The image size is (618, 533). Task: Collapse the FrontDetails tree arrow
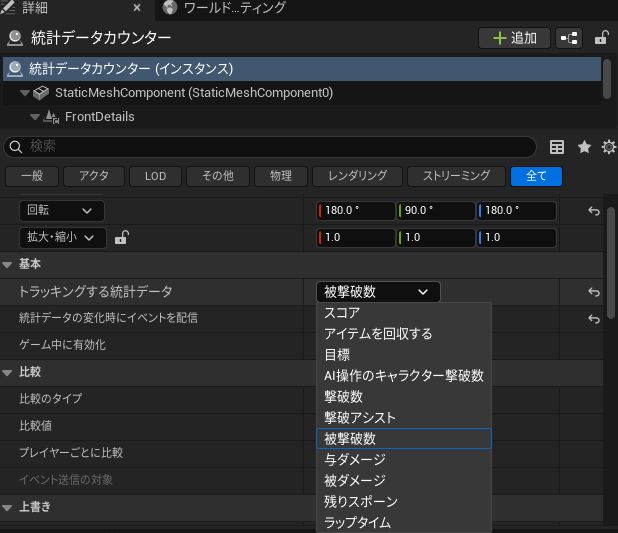pos(35,117)
